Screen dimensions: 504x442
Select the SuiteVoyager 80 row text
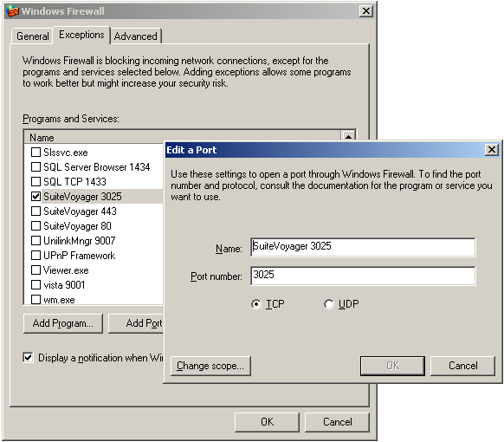[77, 226]
